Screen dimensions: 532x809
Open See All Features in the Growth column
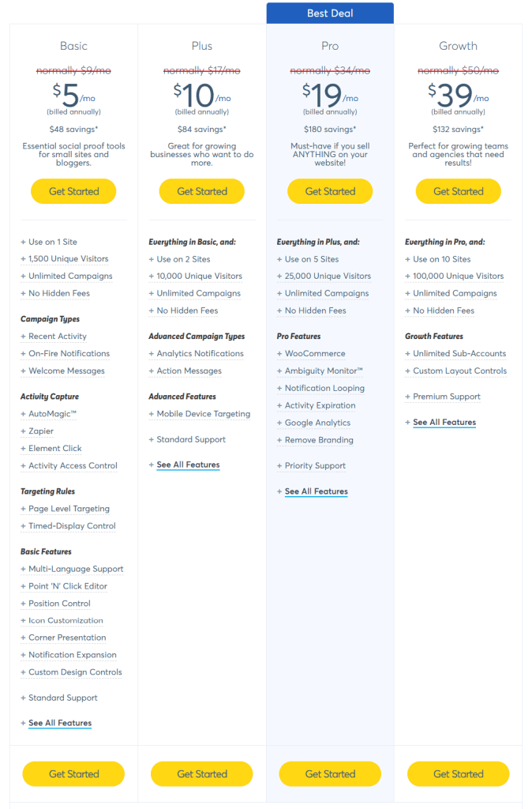[x=444, y=422]
